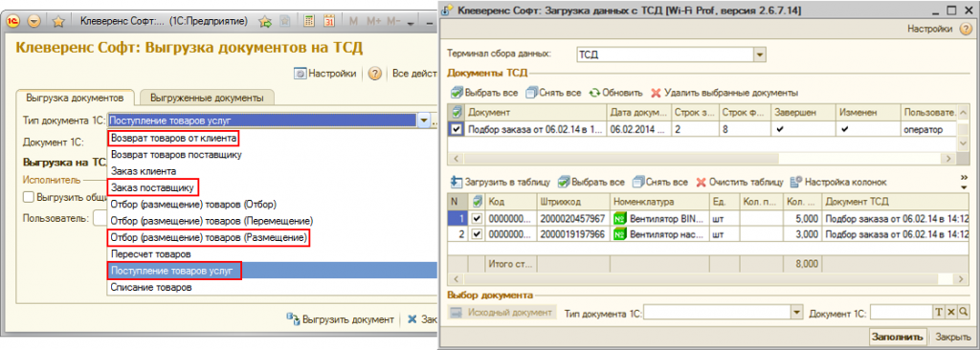
Task: Open Настройка колонок
Action: (x=838, y=183)
